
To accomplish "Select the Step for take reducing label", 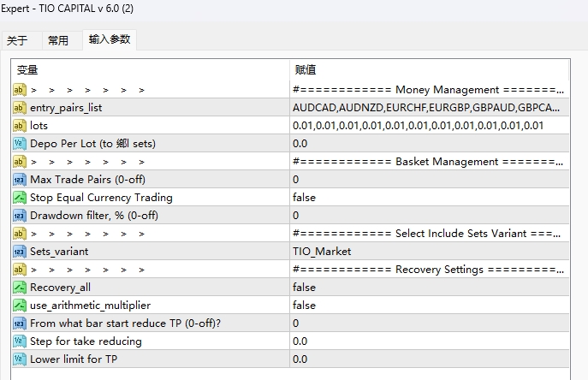I will point(86,341).
